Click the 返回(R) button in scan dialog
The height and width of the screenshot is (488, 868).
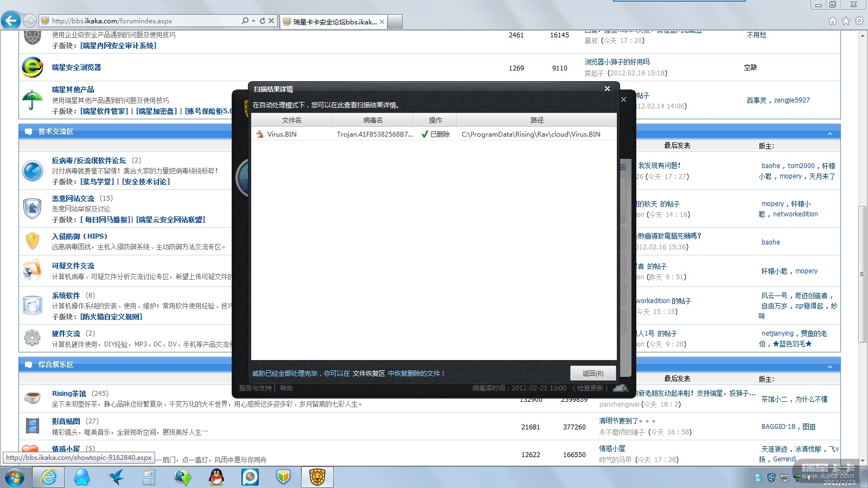(x=593, y=373)
